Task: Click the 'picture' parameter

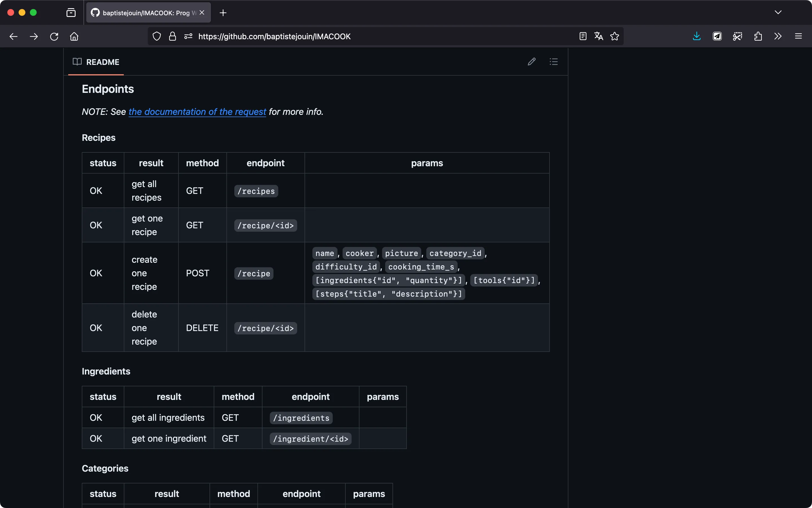Action: [401, 253]
